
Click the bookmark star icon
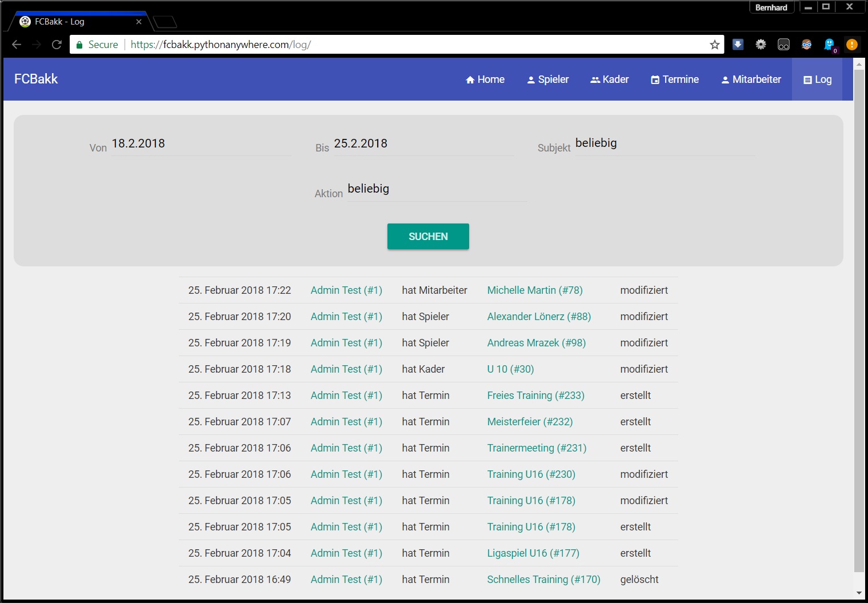coord(714,45)
